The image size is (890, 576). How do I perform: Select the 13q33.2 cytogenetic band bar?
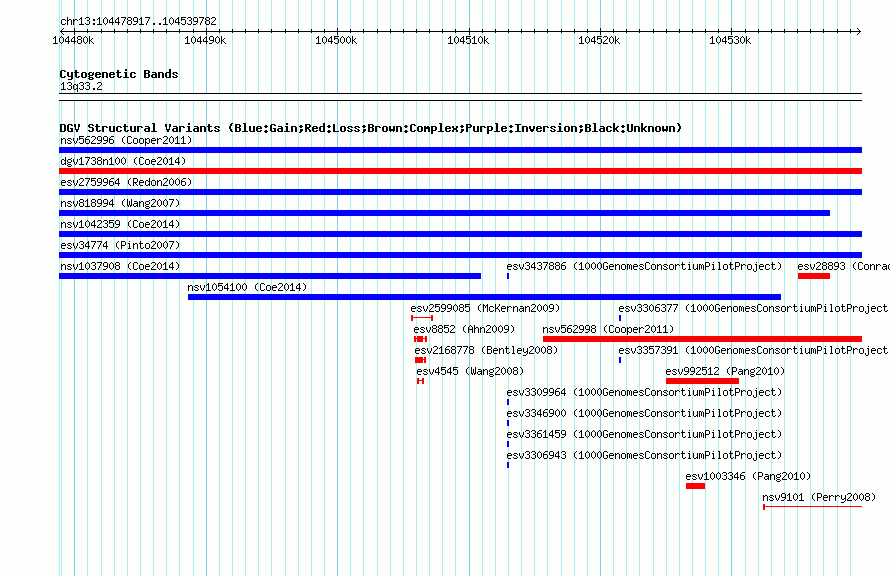[460, 97]
